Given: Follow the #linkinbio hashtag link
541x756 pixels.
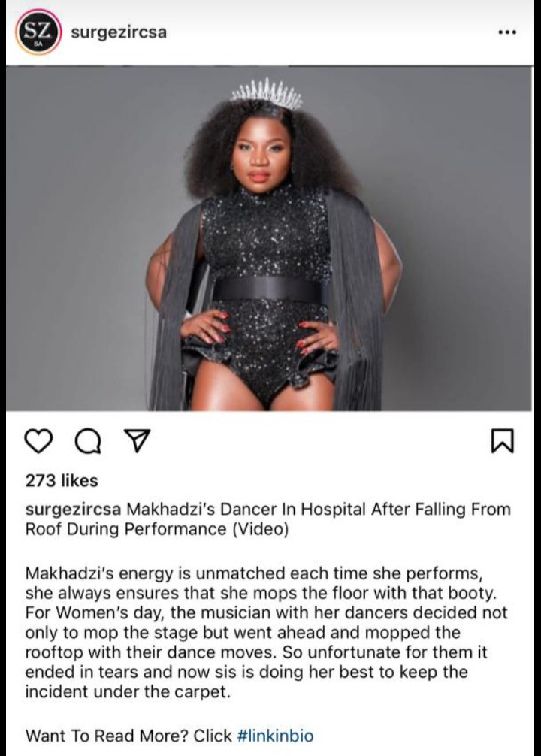Looking at the screenshot, I should 275,736.
